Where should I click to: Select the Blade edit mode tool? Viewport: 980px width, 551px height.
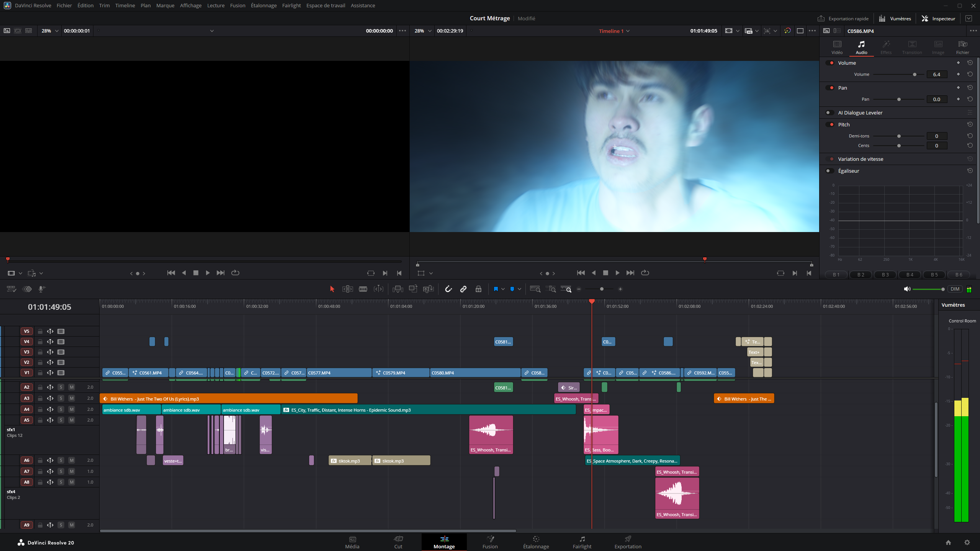tap(363, 289)
